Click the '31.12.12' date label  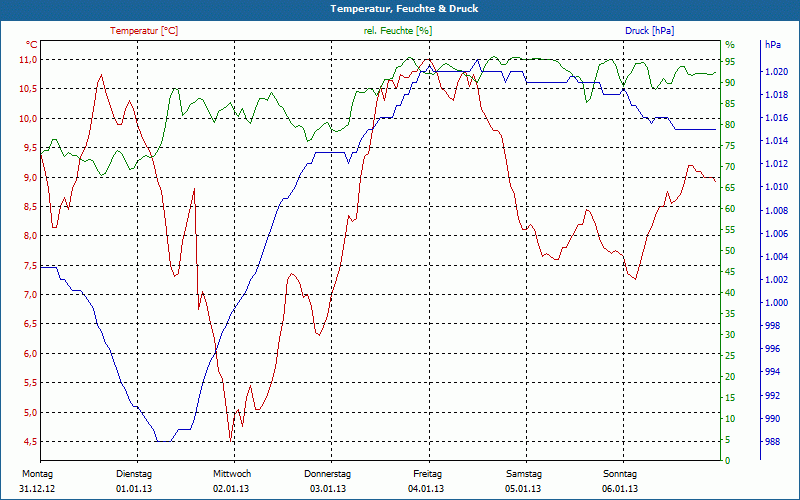coord(37,489)
